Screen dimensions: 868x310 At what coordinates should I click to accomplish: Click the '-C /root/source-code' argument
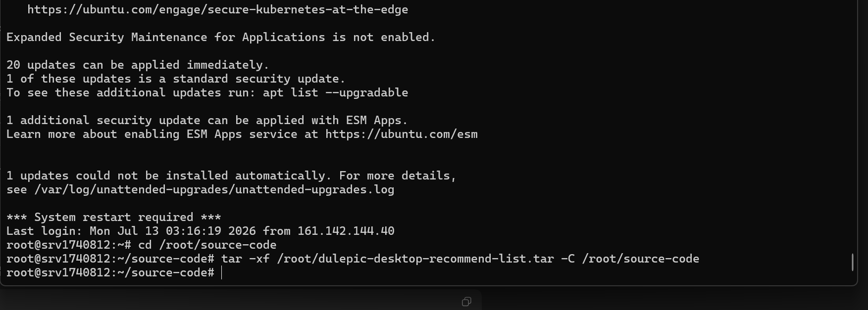click(x=630, y=259)
